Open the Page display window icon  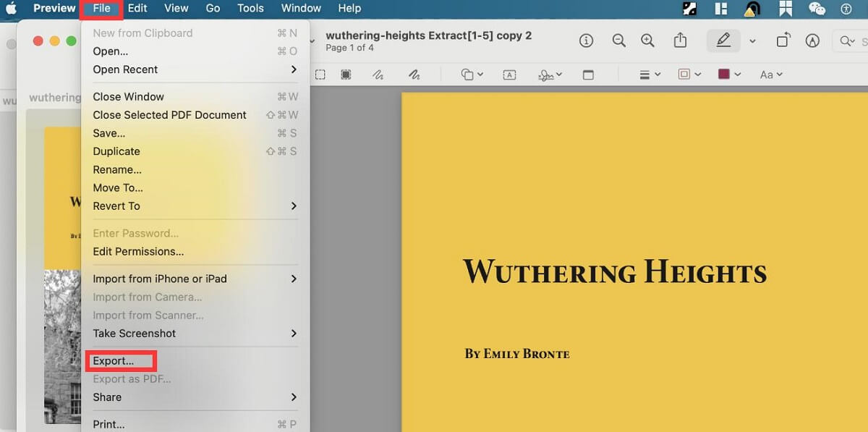pos(588,75)
